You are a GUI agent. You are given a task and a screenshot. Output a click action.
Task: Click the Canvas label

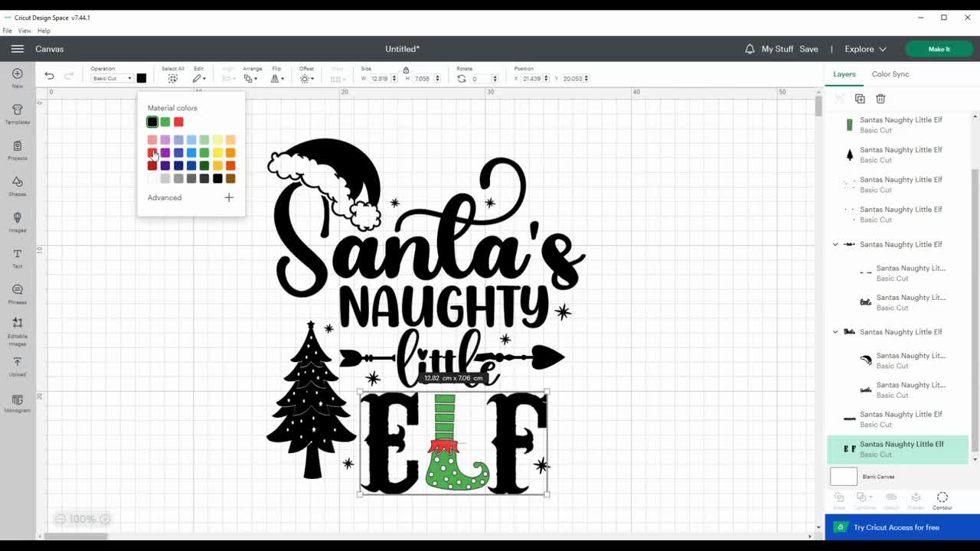[49, 49]
